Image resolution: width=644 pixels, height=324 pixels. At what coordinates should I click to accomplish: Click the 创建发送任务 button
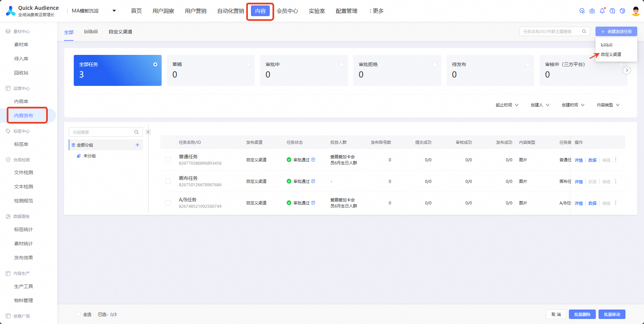pyautogui.click(x=616, y=31)
